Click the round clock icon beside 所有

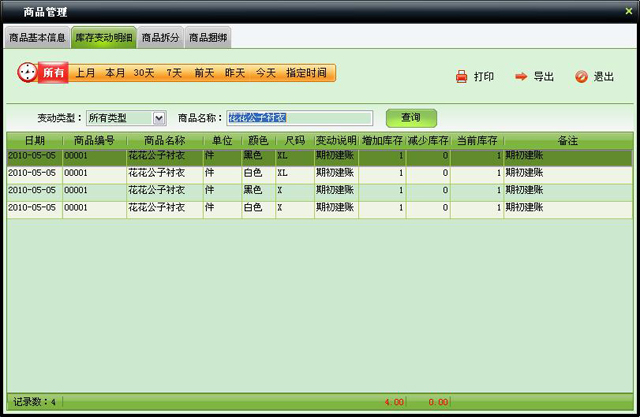26,73
